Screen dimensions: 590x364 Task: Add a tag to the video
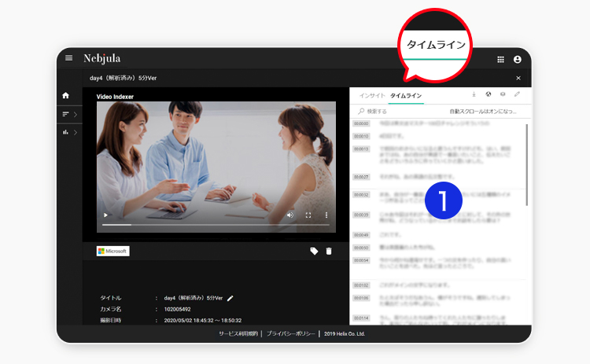pos(314,252)
